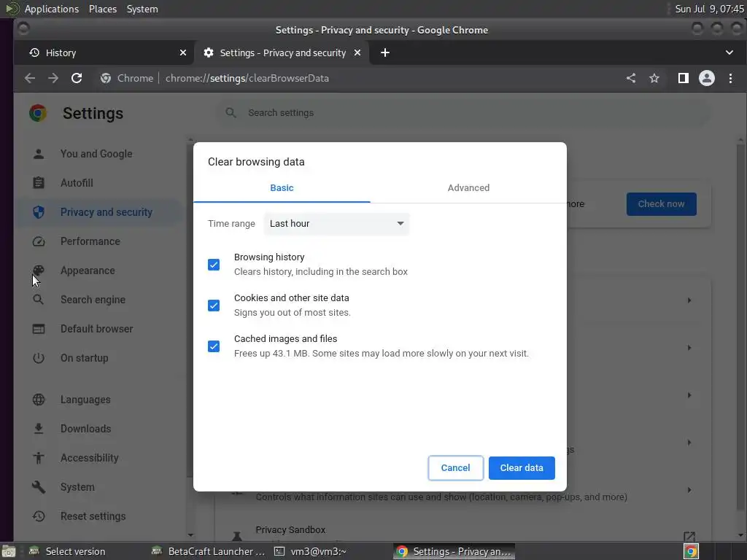This screenshot has width=747, height=560.
Task: Click the System wrench icon
Action: click(39, 487)
